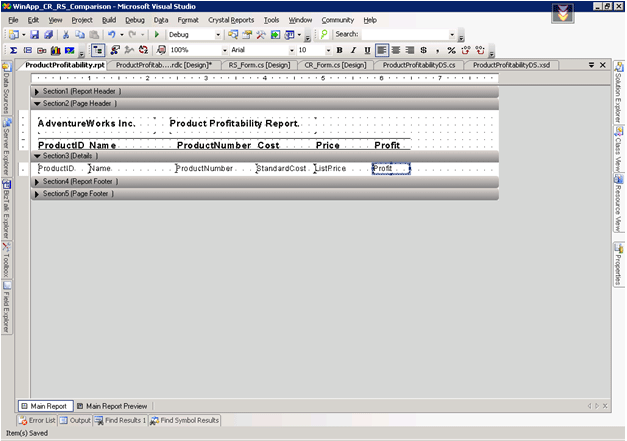Open the Class View side panel
The image size is (627, 441).
pyautogui.click(x=618, y=150)
